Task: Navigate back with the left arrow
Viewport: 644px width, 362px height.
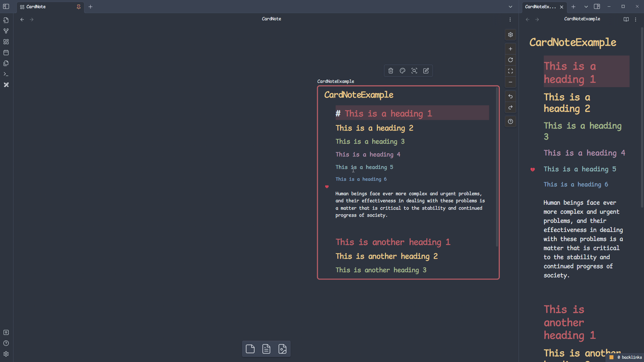Action: pyautogui.click(x=22, y=19)
